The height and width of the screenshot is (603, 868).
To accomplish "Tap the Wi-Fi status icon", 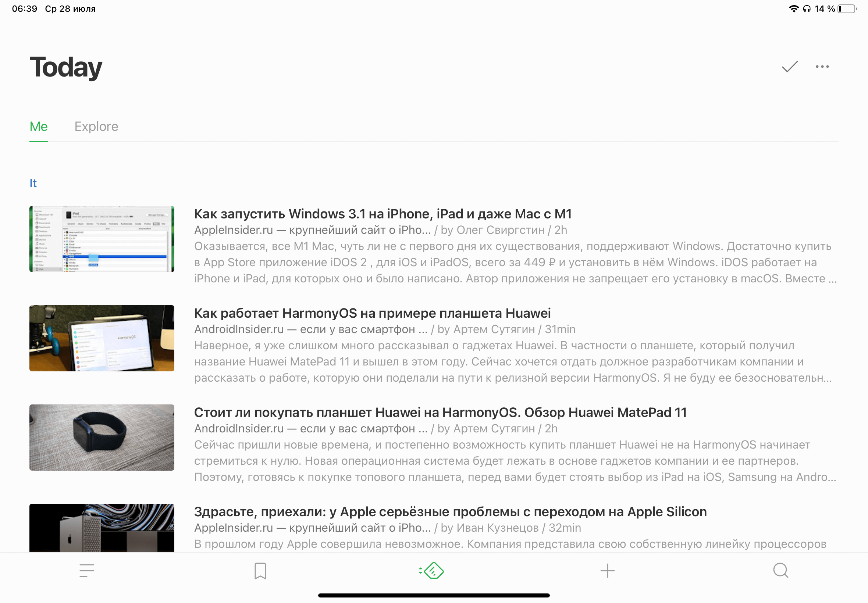I will [x=794, y=9].
